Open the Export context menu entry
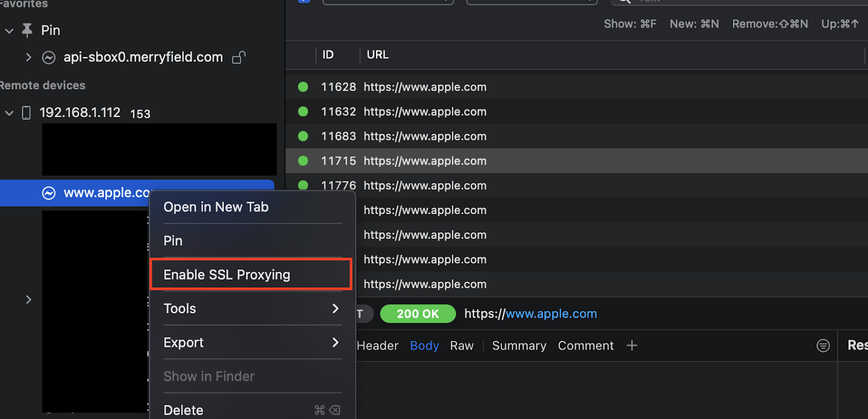This screenshot has width=868, height=419. (x=252, y=343)
